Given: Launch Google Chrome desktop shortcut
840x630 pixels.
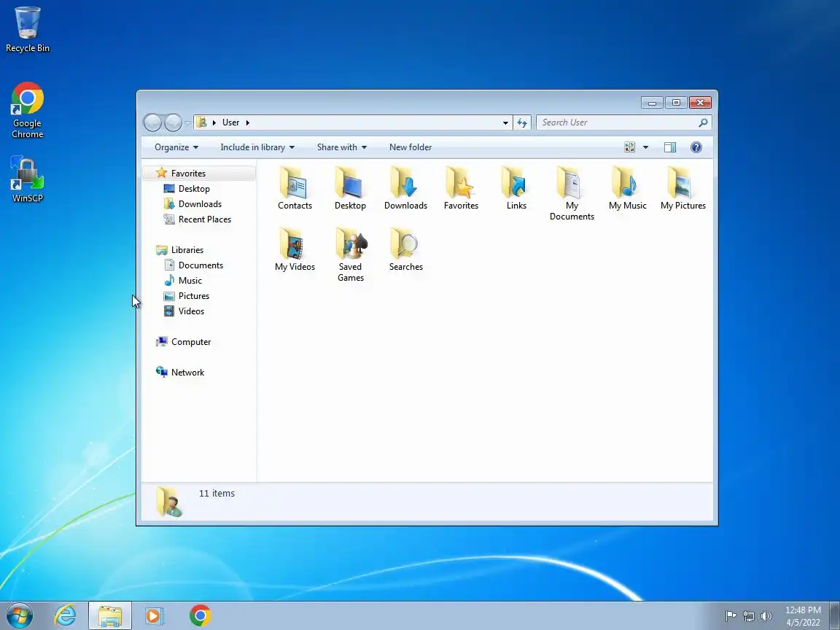Looking at the screenshot, I should 27,110.
